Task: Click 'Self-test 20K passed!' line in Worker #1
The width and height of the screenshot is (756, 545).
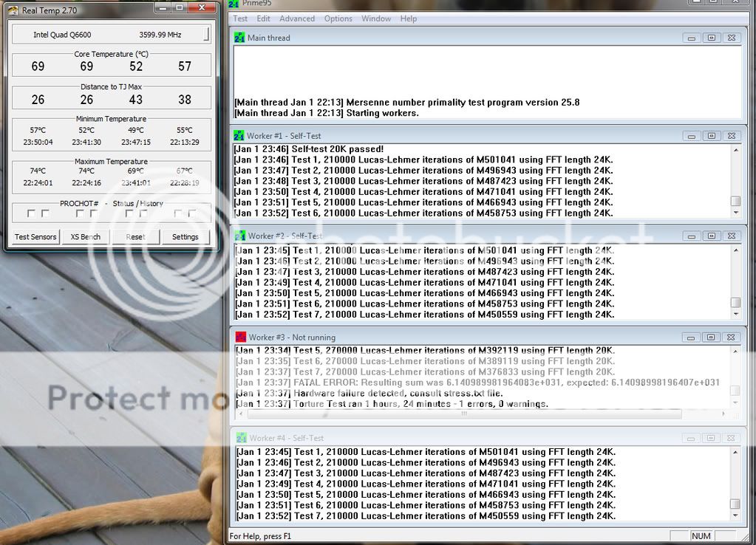Action: [309, 149]
